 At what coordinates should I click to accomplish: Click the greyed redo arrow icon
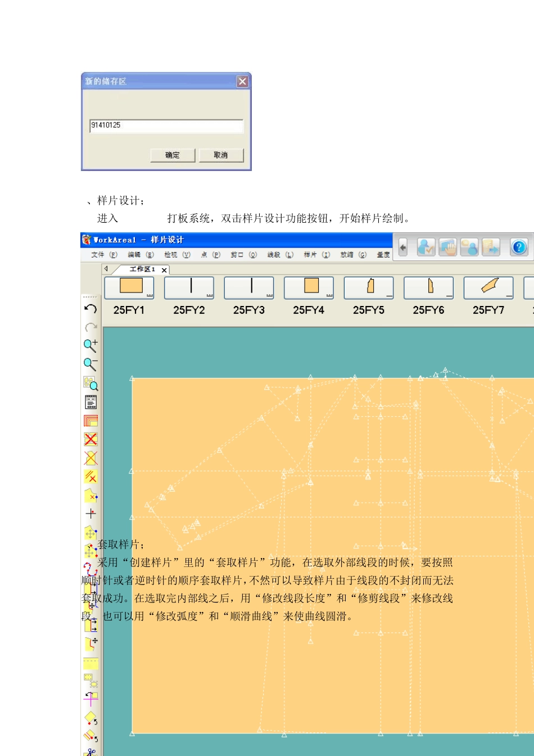click(90, 327)
